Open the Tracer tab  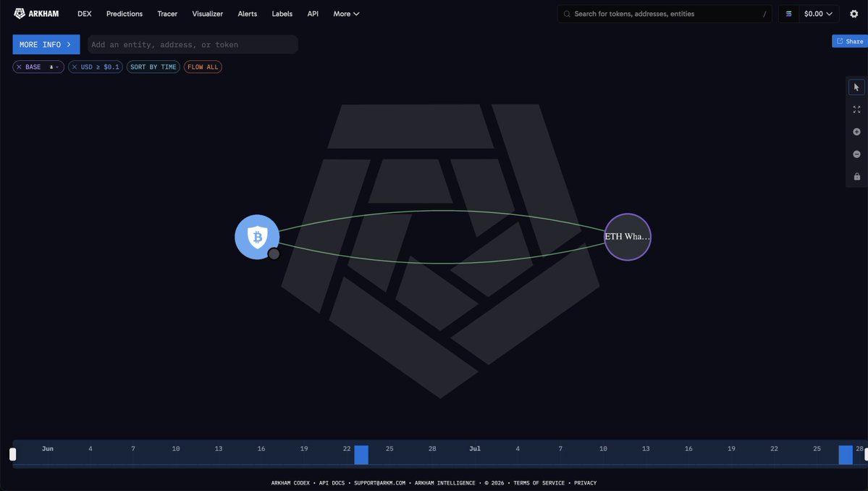167,14
